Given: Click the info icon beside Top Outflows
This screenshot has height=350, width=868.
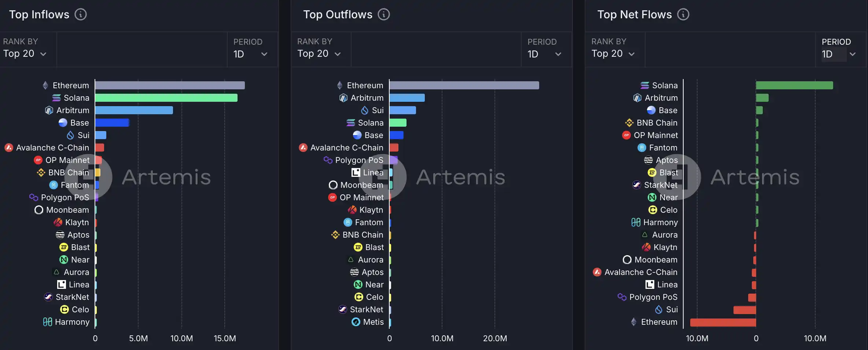Looking at the screenshot, I should [x=384, y=15].
